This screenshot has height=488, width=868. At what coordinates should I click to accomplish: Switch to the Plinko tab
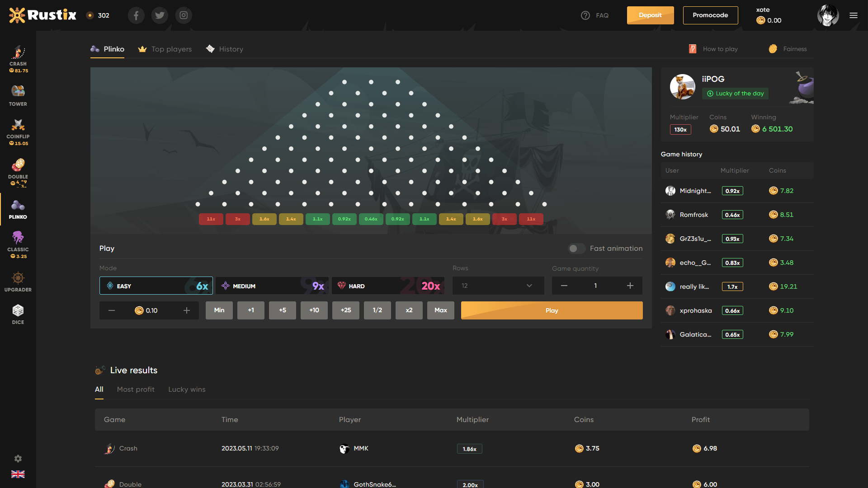[108, 49]
